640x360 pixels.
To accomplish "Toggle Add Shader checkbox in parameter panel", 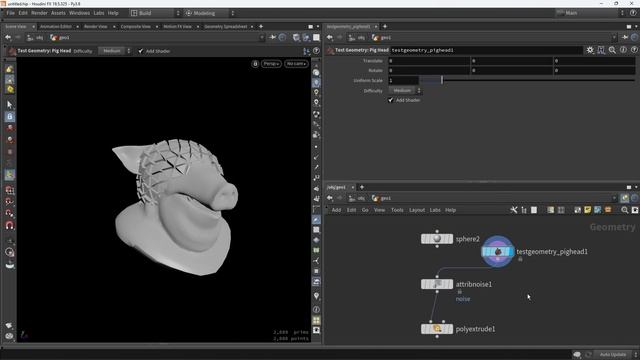I will tap(391, 100).
